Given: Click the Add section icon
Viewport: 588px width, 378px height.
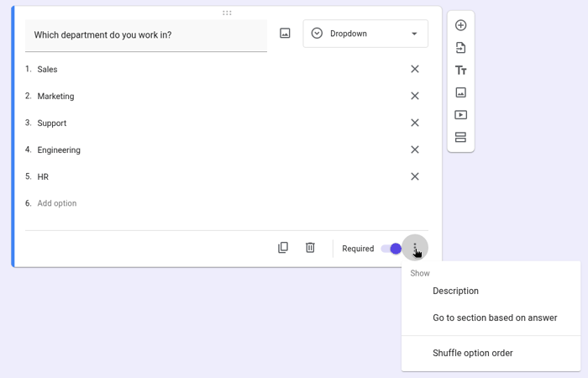Looking at the screenshot, I should [x=460, y=137].
